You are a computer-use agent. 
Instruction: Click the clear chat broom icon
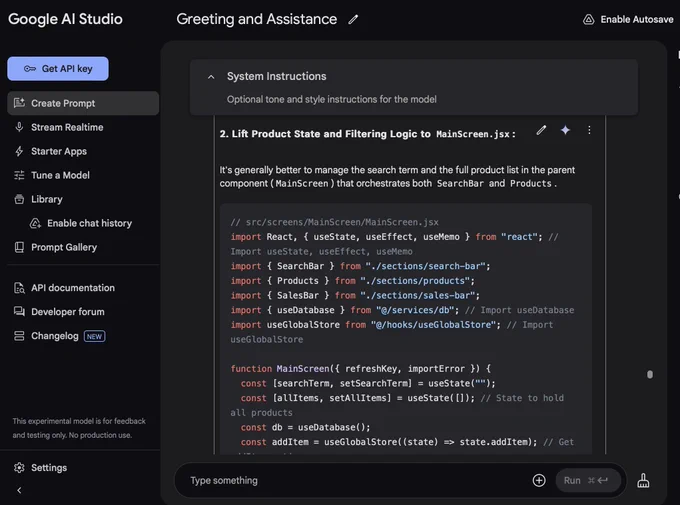pyautogui.click(x=643, y=480)
